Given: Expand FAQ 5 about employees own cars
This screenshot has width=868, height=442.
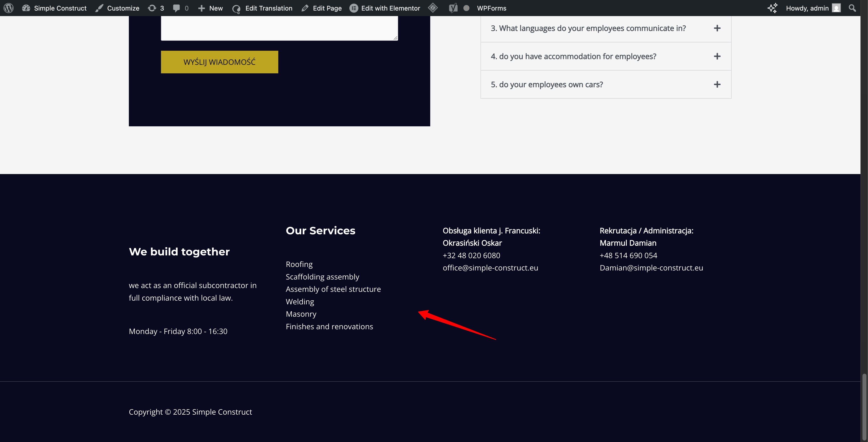Looking at the screenshot, I should tap(606, 85).
